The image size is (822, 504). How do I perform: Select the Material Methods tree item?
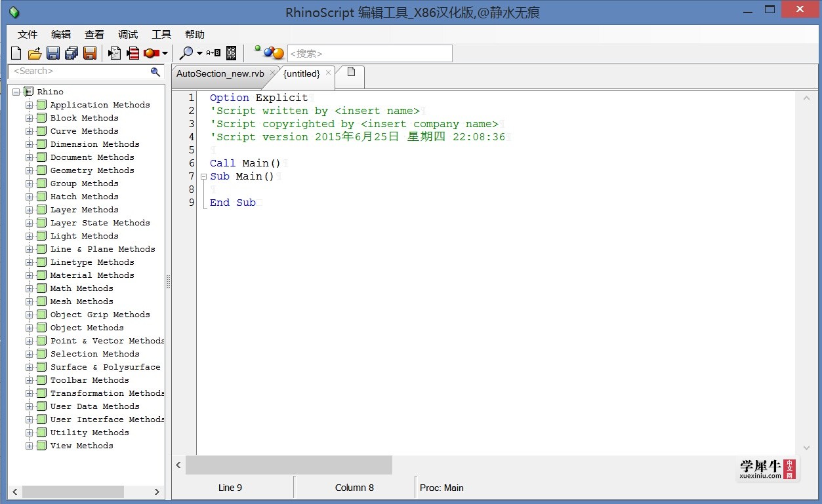pyautogui.click(x=92, y=275)
